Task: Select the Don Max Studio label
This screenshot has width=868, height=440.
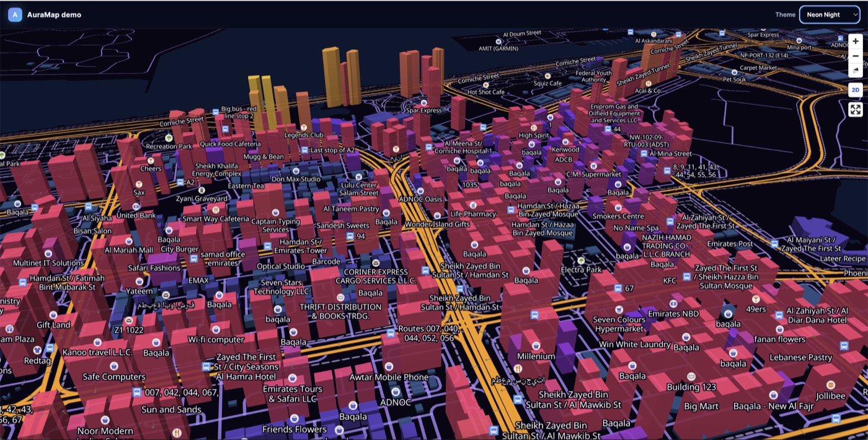Action: 296,179
